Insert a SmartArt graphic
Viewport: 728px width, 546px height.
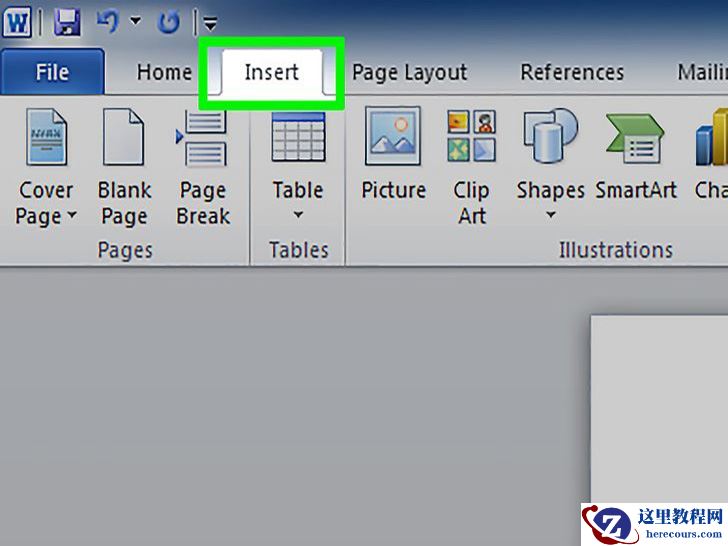click(636, 156)
